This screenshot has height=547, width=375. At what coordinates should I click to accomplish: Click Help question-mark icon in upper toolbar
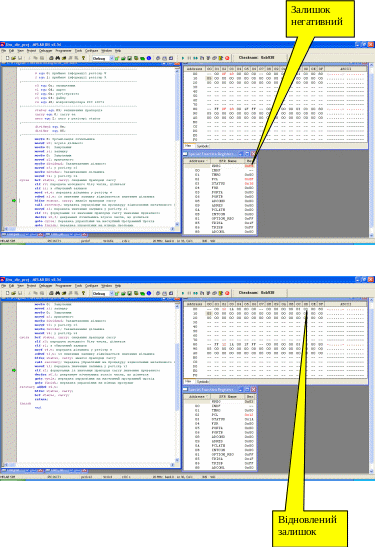click(83, 58)
